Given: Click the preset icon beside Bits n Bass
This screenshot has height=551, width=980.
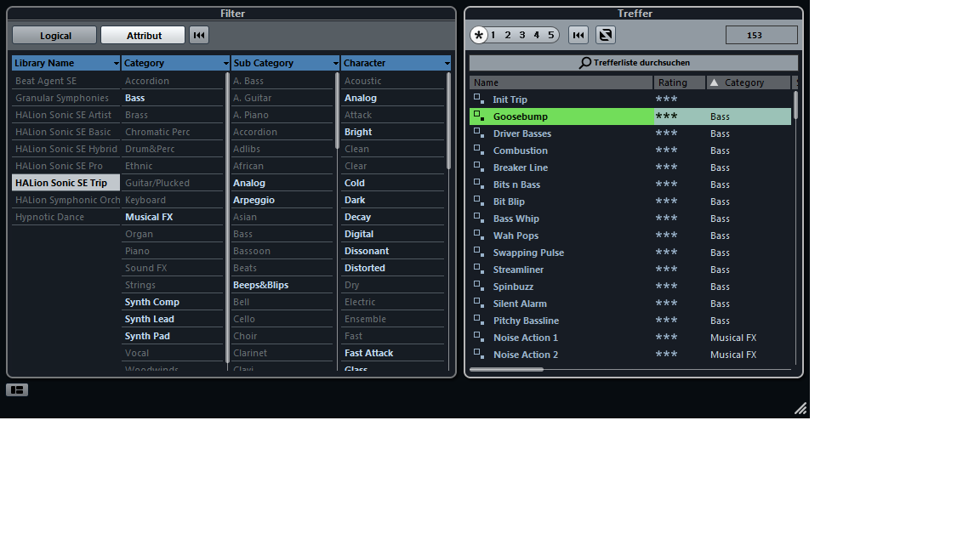Looking at the screenshot, I should pos(479,185).
